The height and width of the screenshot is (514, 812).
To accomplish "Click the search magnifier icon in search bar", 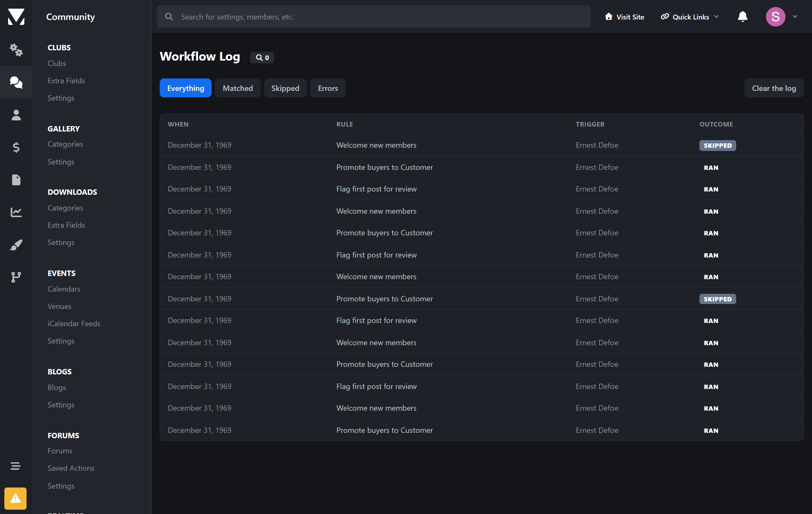I will pyautogui.click(x=169, y=17).
